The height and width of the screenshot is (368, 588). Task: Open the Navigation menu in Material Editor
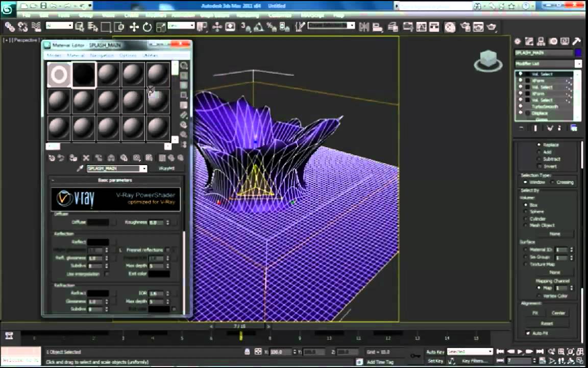(102, 55)
